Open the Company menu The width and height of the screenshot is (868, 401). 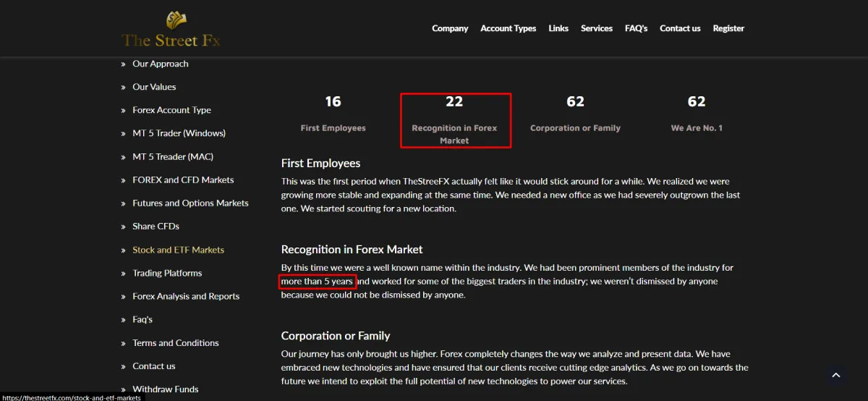coord(450,28)
